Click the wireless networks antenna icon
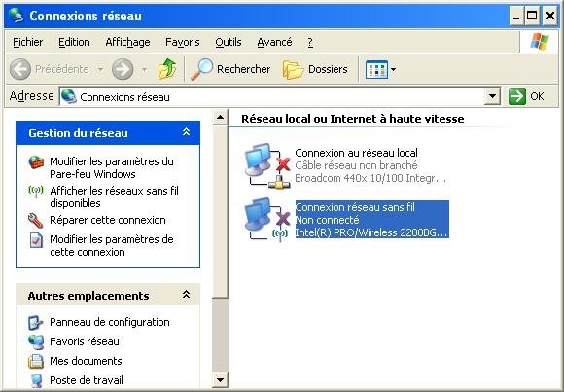This screenshot has height=392, width=564. [36, 192]
